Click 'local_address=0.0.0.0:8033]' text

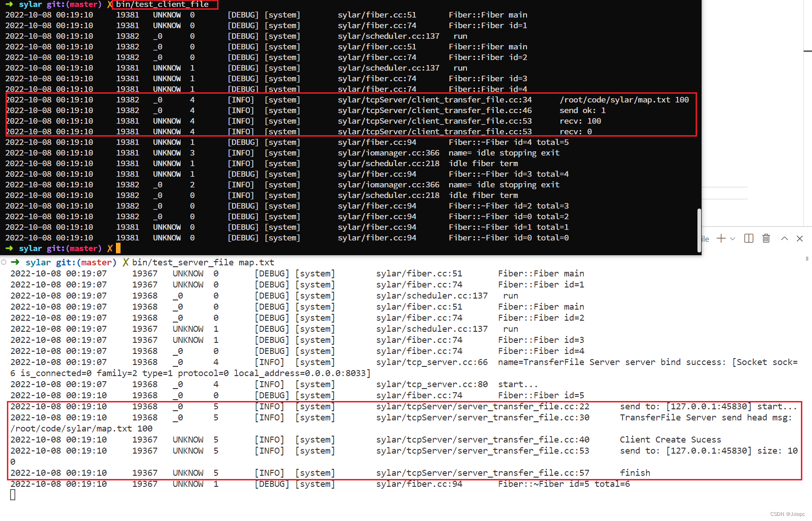[x=302, y=373]
